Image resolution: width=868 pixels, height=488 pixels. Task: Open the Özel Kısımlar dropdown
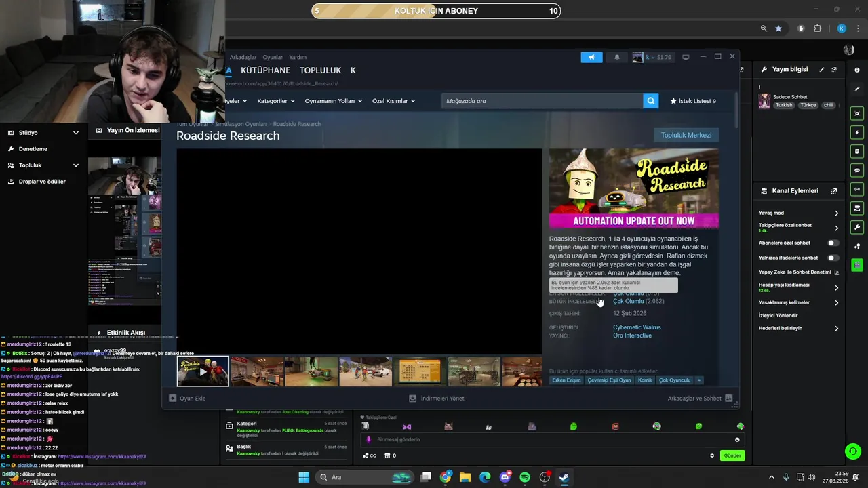click(x=394, y=101)
